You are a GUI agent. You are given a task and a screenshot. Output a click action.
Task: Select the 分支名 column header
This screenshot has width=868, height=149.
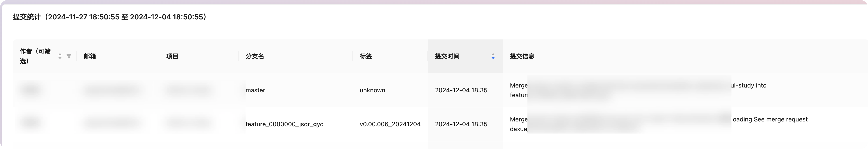[x=255, y=56]
